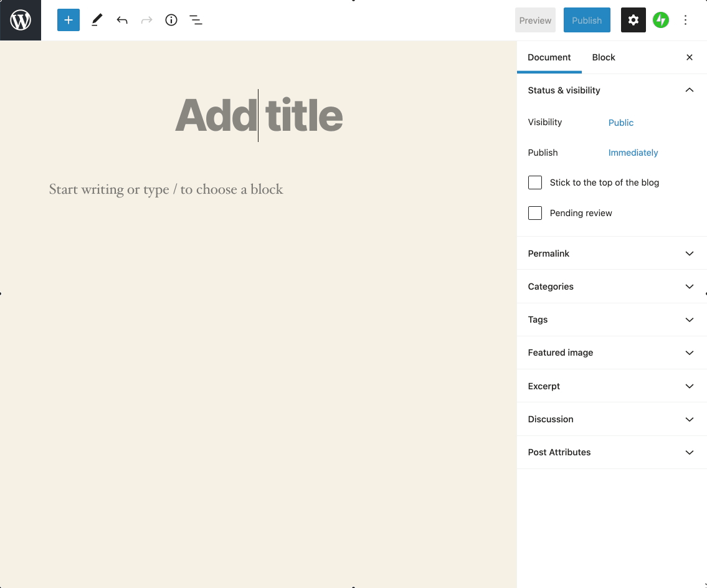Open block navigation list view icon
The height and width of the screenshot is (588, 707).
(196, 21)
